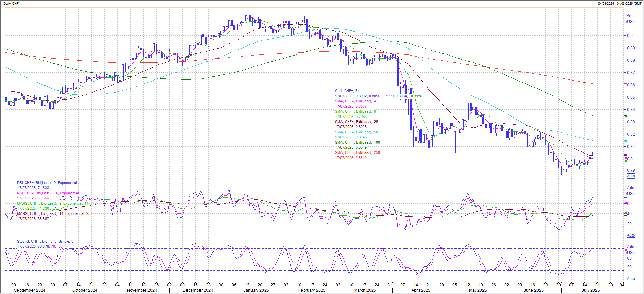Click the 0.9 level on price axis

(630, 36)
